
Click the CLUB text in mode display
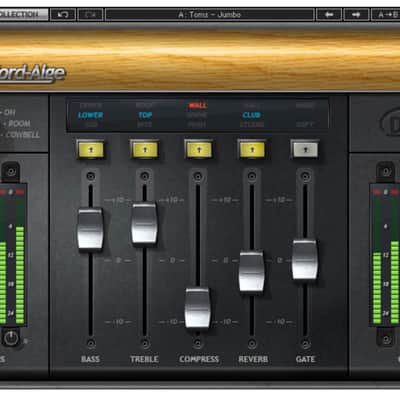pyautogui.click(x=251, y=115)
